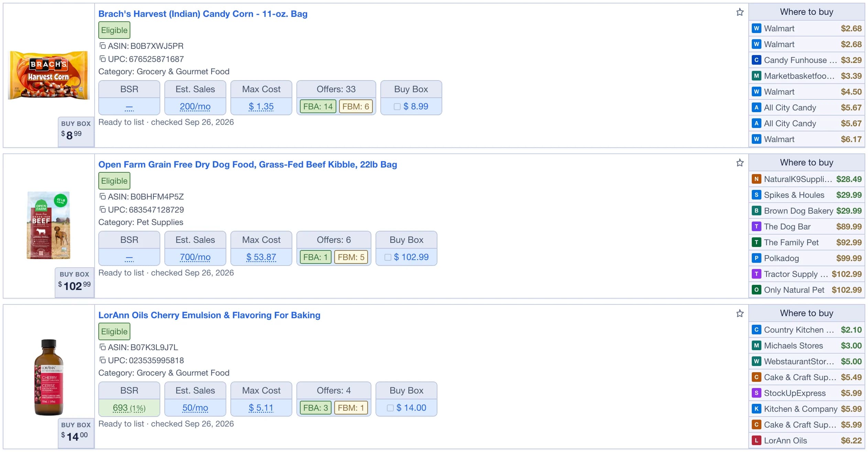Click BUY BOX $8.99 price tag
The width and height of the screenshot is (868, 452).
click(x=76, y=132)
